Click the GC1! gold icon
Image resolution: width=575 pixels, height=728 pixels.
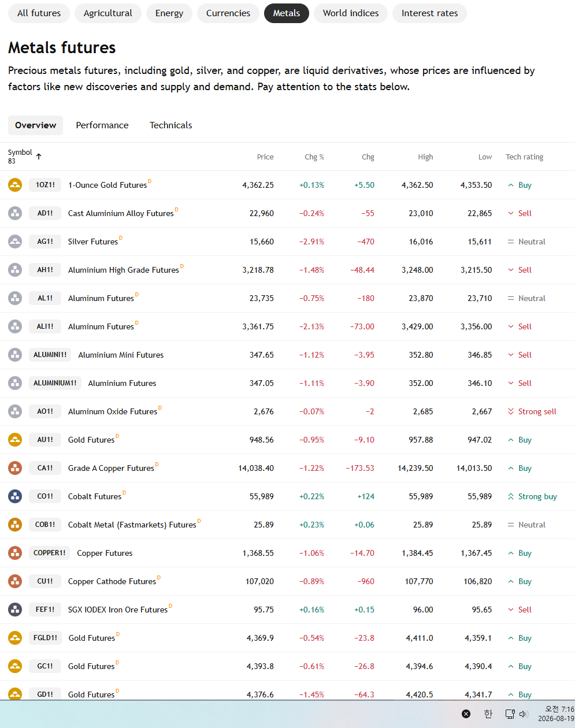point(15,666)
